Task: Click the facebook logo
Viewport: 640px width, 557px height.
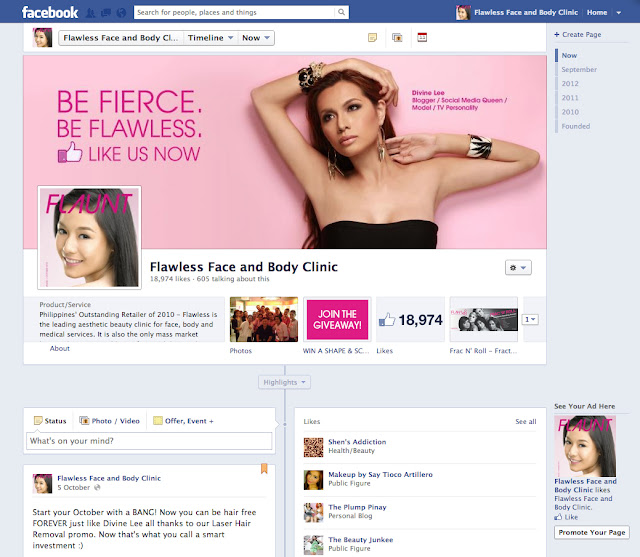Action: (50, 13)
